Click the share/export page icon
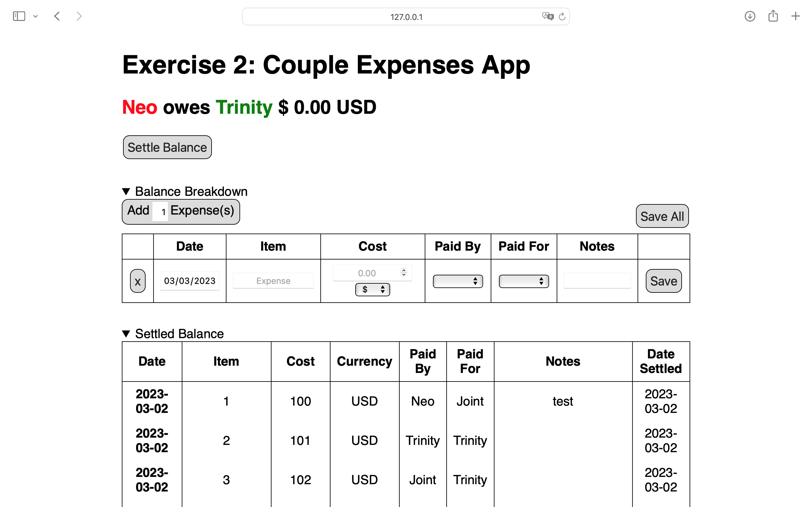Viewport: 812px width, 507px height. (x=773, y=15)
